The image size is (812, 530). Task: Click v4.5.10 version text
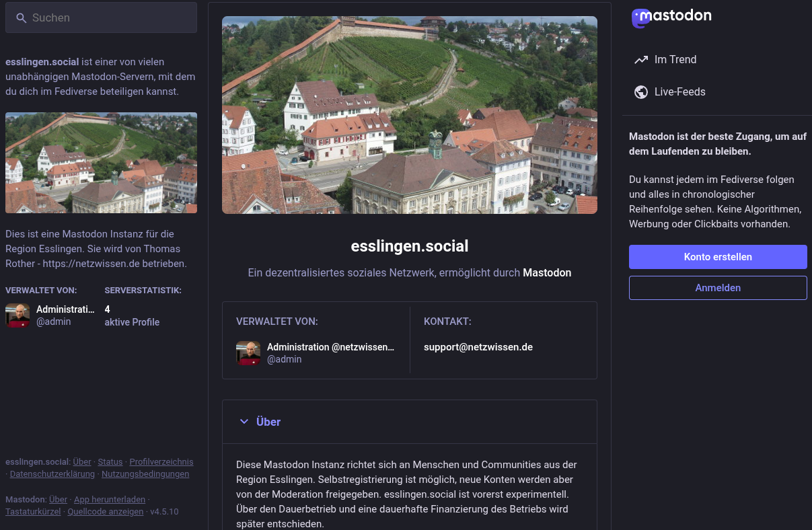point(164,512)
